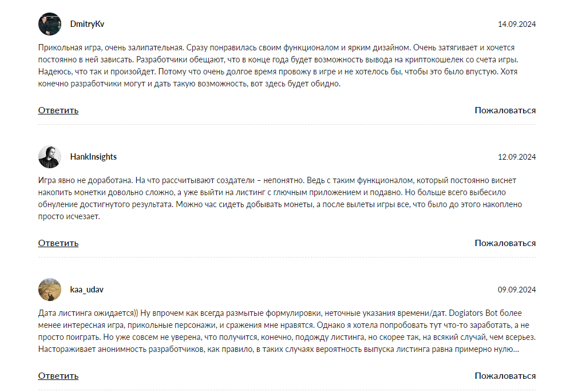Click HankInsights' review text about недоработанная игра
The width and height of the screenshot is (574, 392).
[280, 199]
